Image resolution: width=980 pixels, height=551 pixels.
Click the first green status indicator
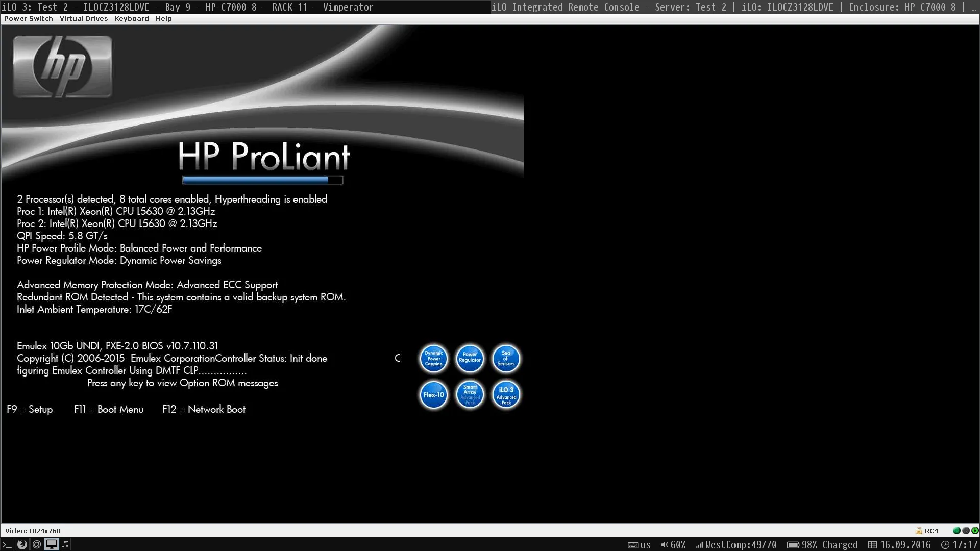(957, 531)
